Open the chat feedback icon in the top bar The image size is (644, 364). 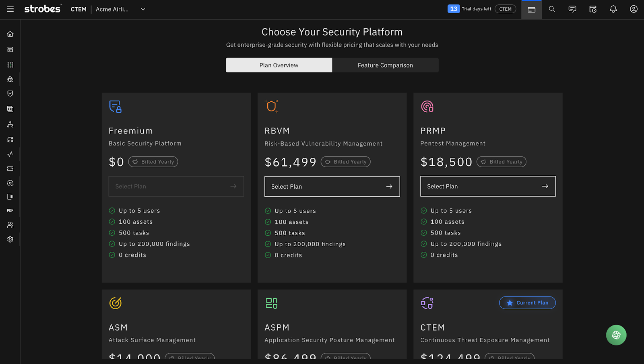click(x=572, y=9)
